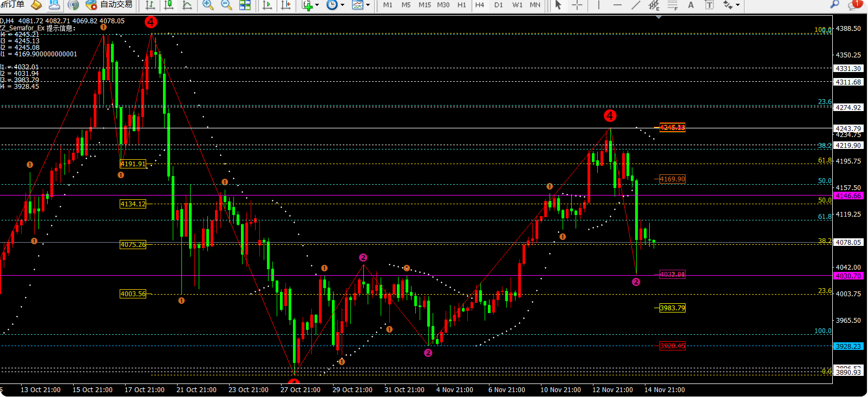Image resolution: width=868 pixels, height=397 pixels.
Task: Select the vertical line drawing tool
Action: (598, 5)
